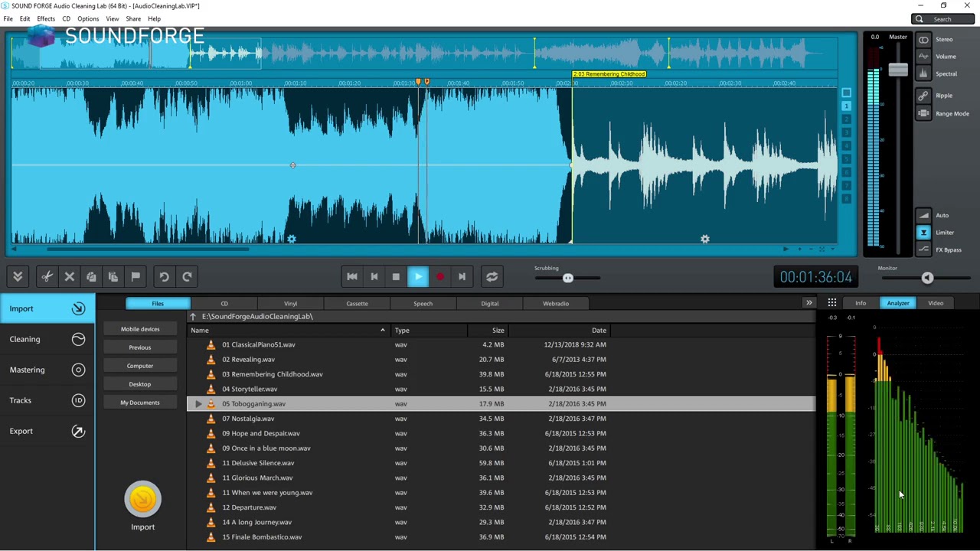Open the Desktop location

(140, 384)
